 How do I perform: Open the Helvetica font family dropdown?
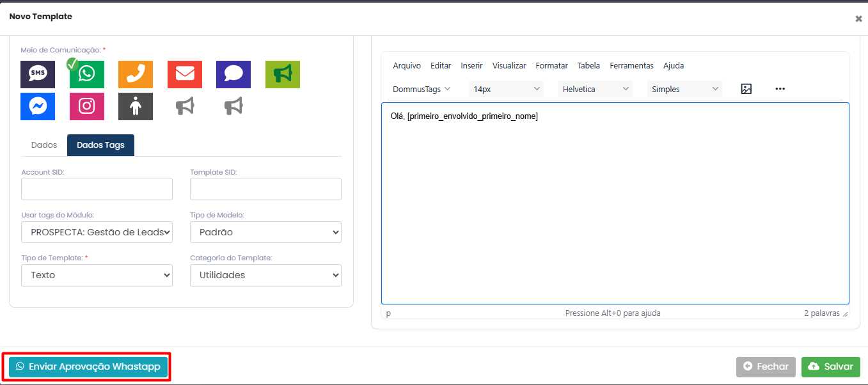point(595,89)
